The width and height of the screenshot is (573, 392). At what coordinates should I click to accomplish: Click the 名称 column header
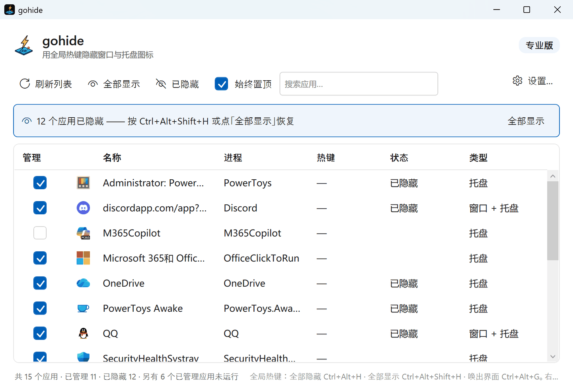tap(112, 158)
